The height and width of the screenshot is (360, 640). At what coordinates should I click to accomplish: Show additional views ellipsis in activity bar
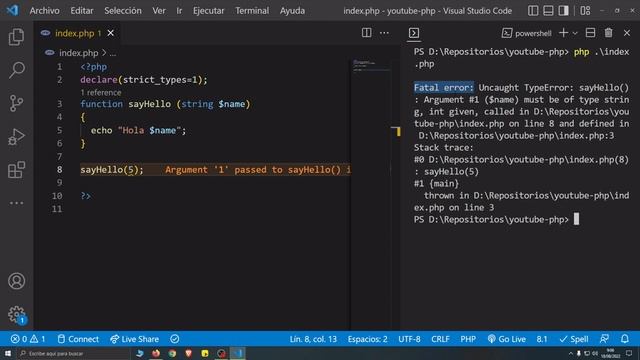pos(16,203)
